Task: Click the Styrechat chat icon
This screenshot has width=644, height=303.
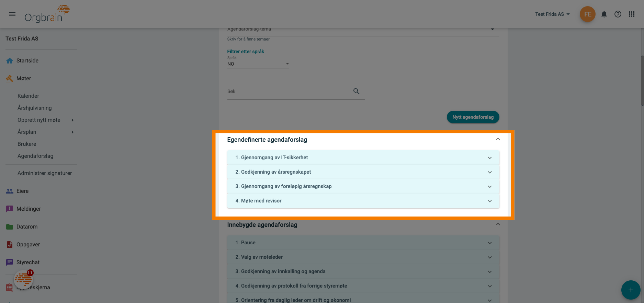Action: pyautogui.click(x=10, y=263)
